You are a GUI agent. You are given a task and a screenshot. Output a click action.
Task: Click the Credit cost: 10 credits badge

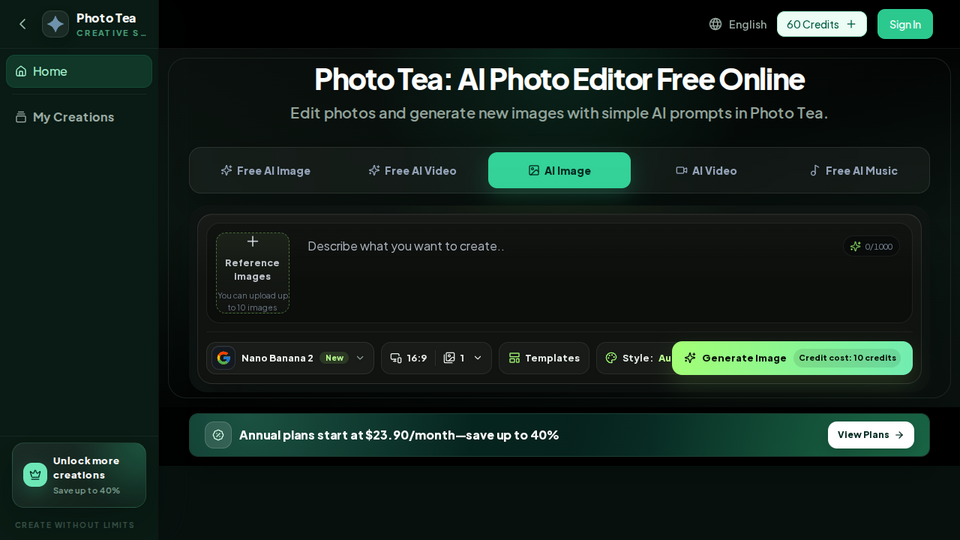(x=847, y=358)
